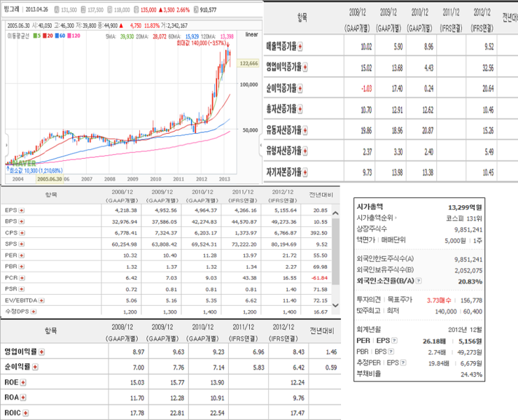The image size is (518, 420).
Task: Toggle the 20-day moving average red swatch
Action: 45,36
